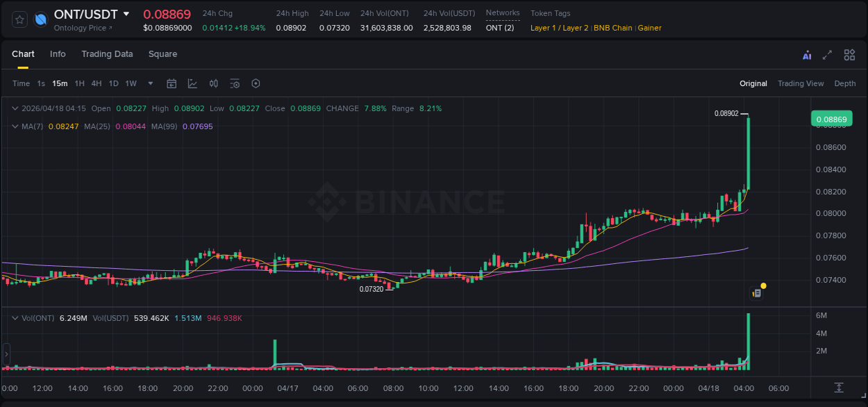Image resolution: width=868 pixels, height=407 pixels.
Task: Collapse the volume indicator panel
Action: click(x=15, y=318)
